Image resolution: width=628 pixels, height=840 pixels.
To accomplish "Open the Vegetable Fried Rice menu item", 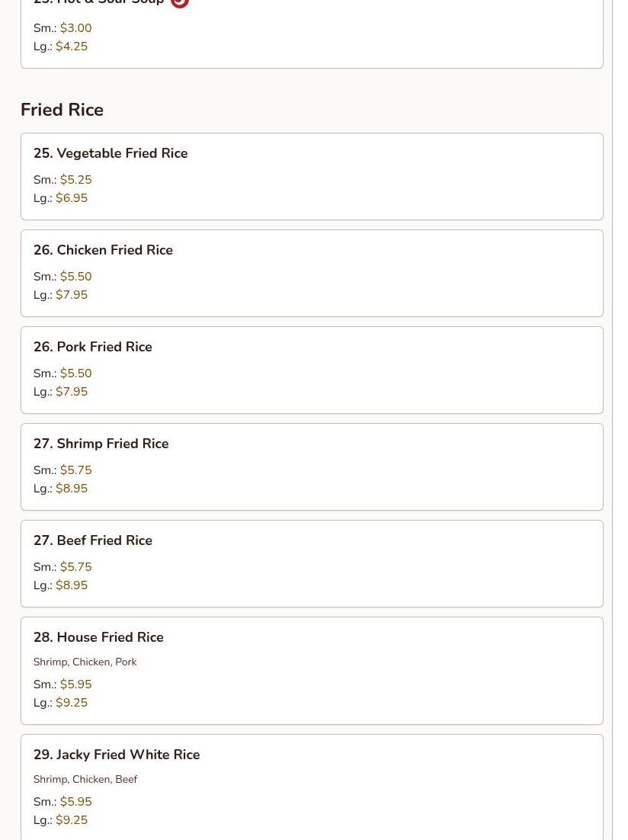I will 312,176.
